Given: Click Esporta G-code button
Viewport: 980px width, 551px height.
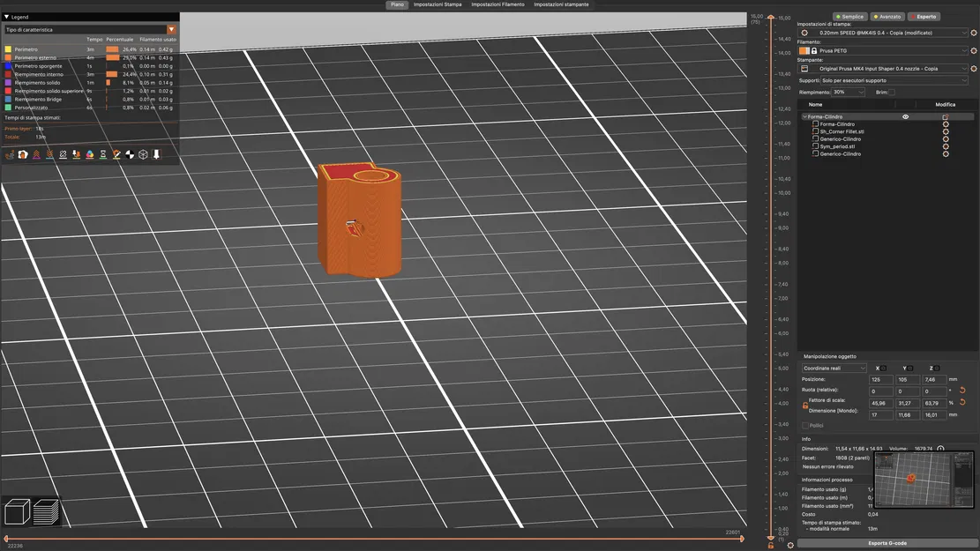Looking at the screenshot, I should point(886,543).
